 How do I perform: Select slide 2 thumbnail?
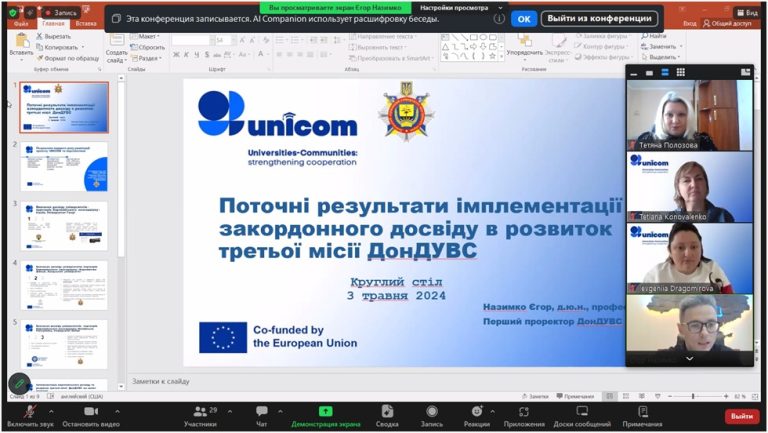click(64, 167)
